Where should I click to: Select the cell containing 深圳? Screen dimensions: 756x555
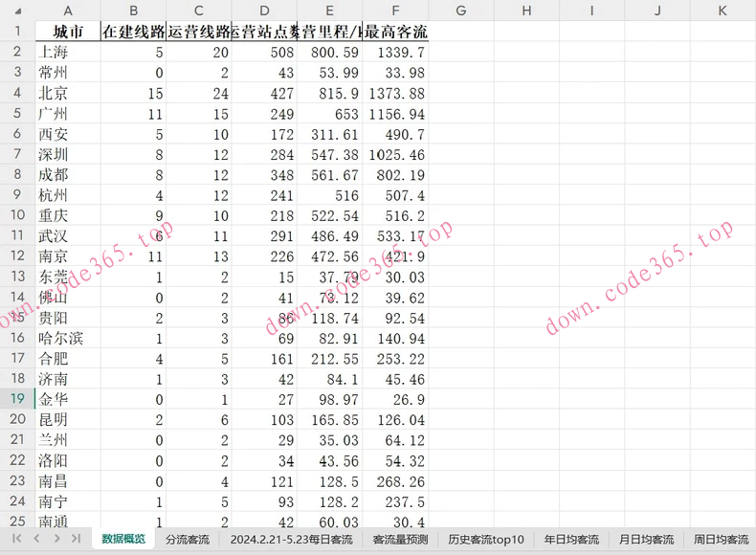click(x=68, y=154)
